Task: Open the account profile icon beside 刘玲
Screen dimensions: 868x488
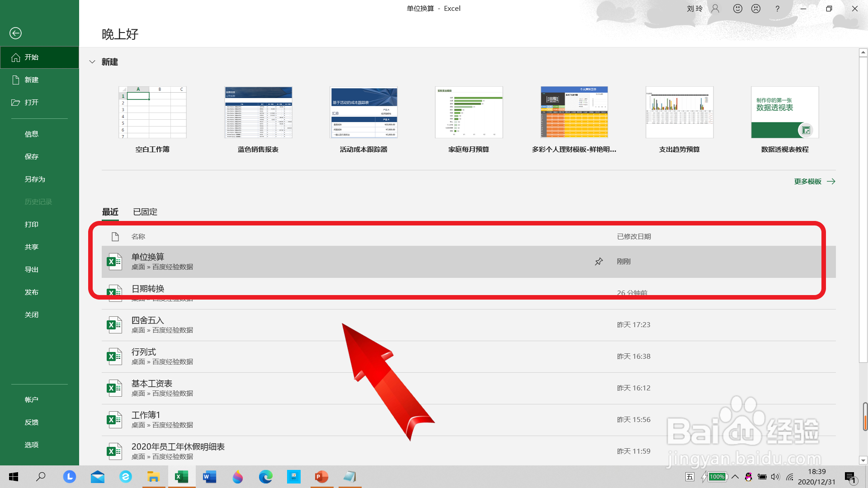Action: click(x=715, y=9)
